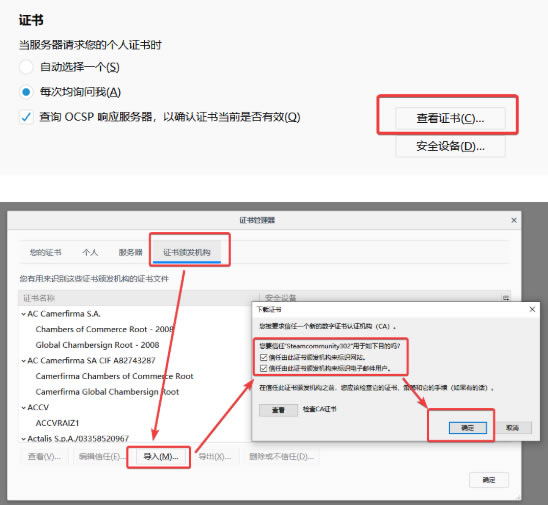The image size is (548, 505).
Task: Click 取消 in the 下载证书 dialog
Action: click(x=513, y=428)
